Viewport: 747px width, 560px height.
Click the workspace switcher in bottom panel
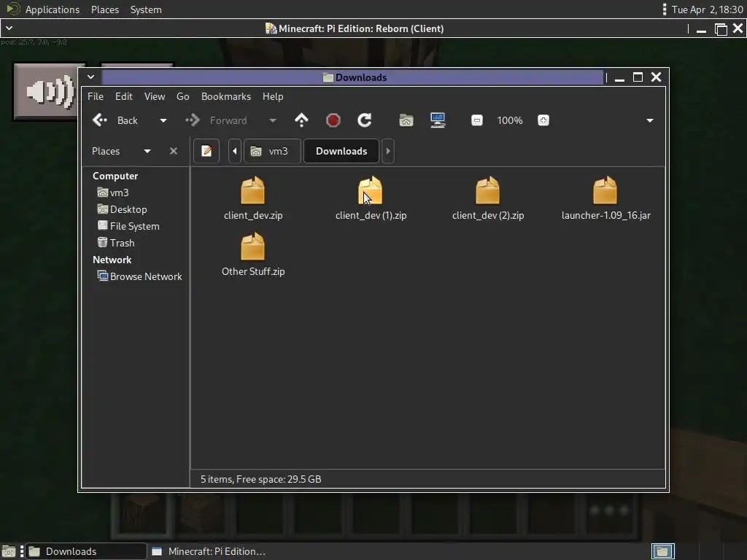[x=662, y=551]
